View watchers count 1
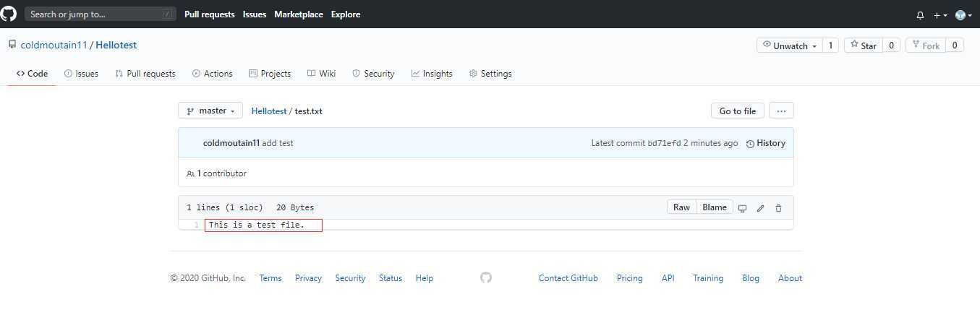Screen dimensions: 980x310 pos(831,46)
